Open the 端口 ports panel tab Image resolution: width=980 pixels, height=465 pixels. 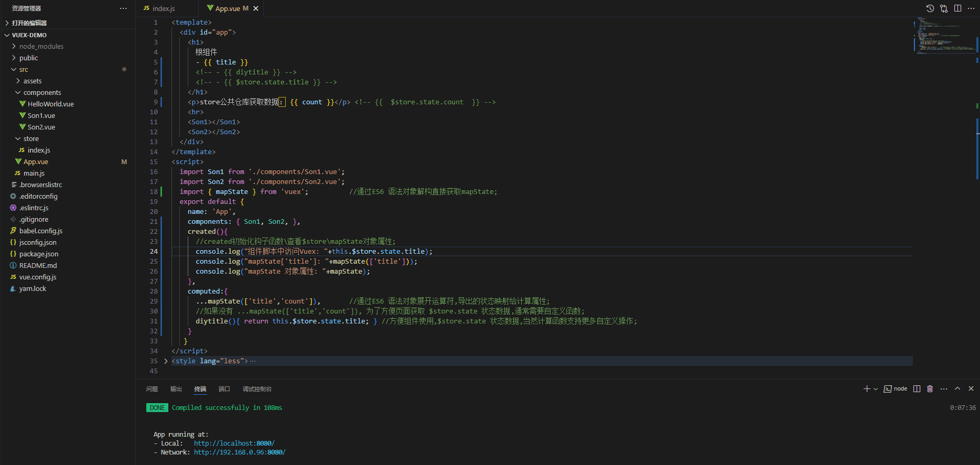point(224,389)
